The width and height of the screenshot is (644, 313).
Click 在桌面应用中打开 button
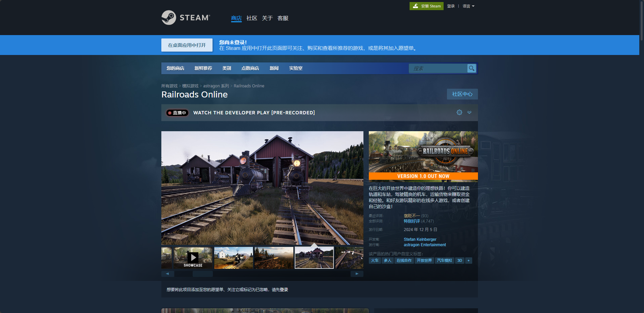click(187, 45)
